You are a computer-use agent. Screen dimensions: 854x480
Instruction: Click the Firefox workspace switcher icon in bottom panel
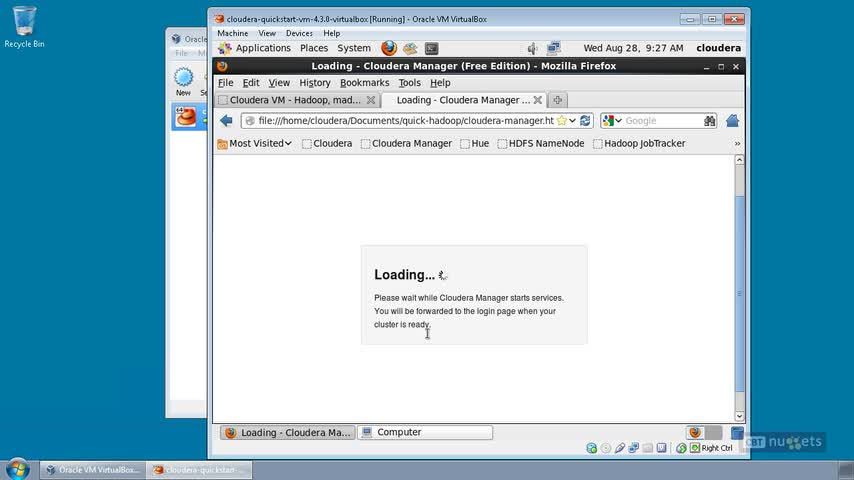click(695, 433)
